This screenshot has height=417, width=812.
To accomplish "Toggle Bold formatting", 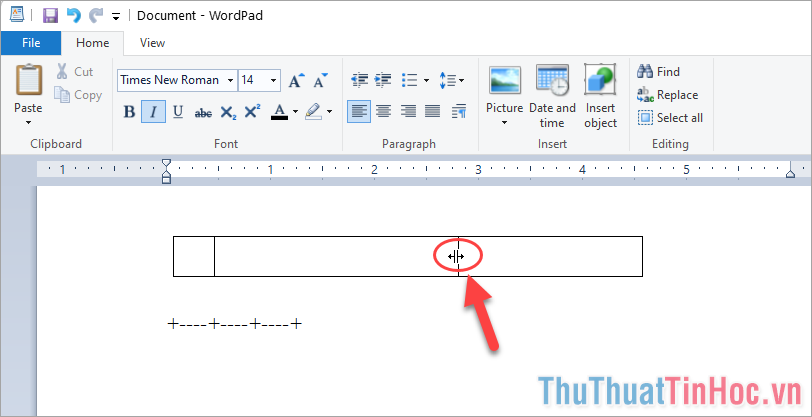I will [129, 111].
